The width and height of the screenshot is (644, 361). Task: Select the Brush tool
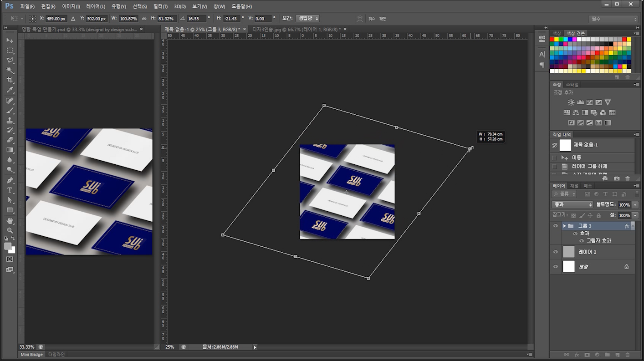click(10, 111)
